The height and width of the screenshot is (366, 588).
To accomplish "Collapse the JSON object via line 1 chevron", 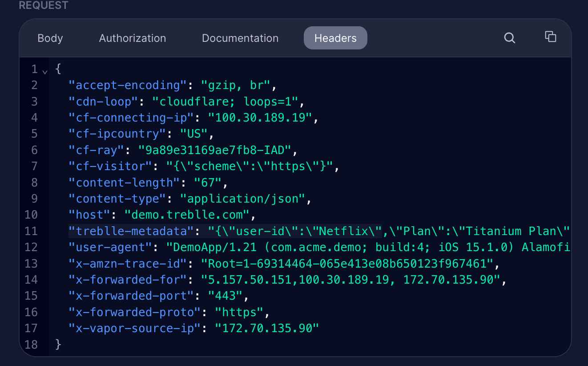I will click(45, 70).
